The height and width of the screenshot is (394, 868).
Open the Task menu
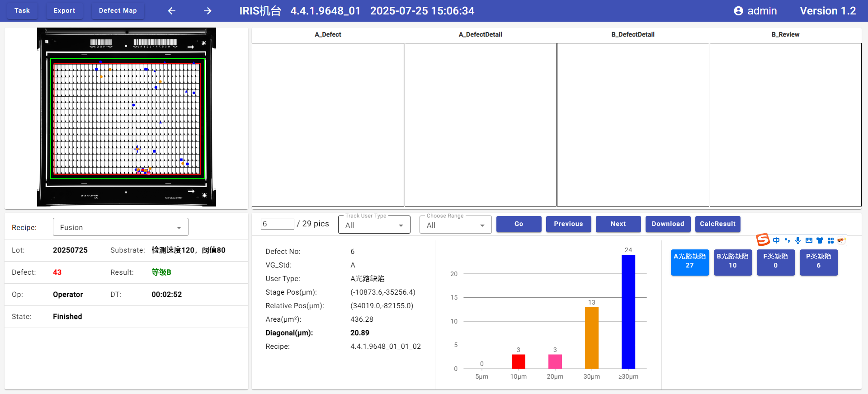(x=22, y=10)
